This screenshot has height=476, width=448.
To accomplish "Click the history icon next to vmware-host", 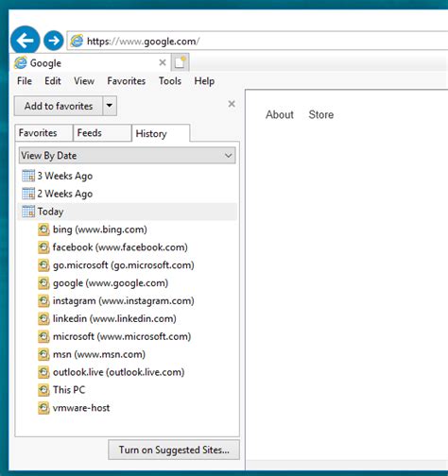I will point(43,408).
